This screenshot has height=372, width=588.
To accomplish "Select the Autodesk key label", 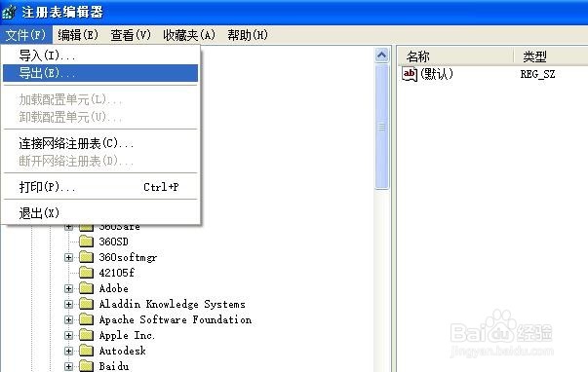I will [122, 351].
